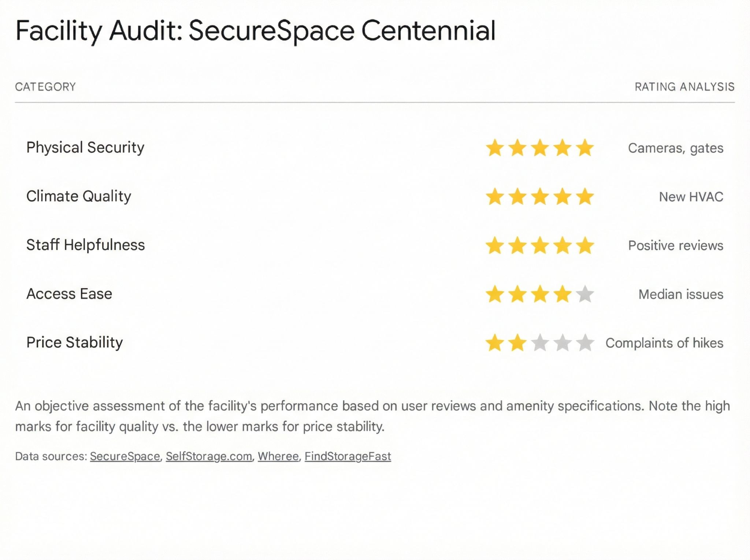Click the second star of Price Stability

pos(517,343)
